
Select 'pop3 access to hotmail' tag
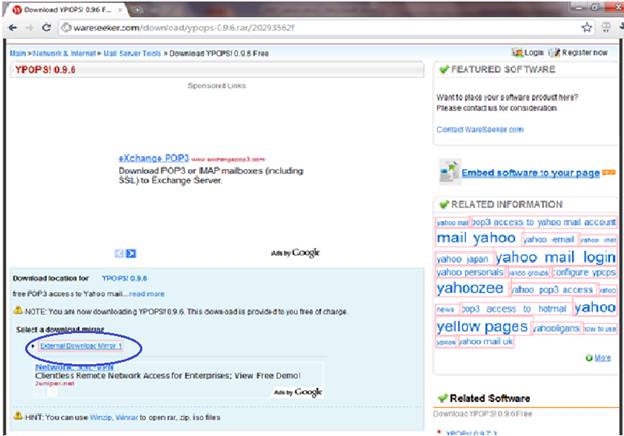coord(514,309)
